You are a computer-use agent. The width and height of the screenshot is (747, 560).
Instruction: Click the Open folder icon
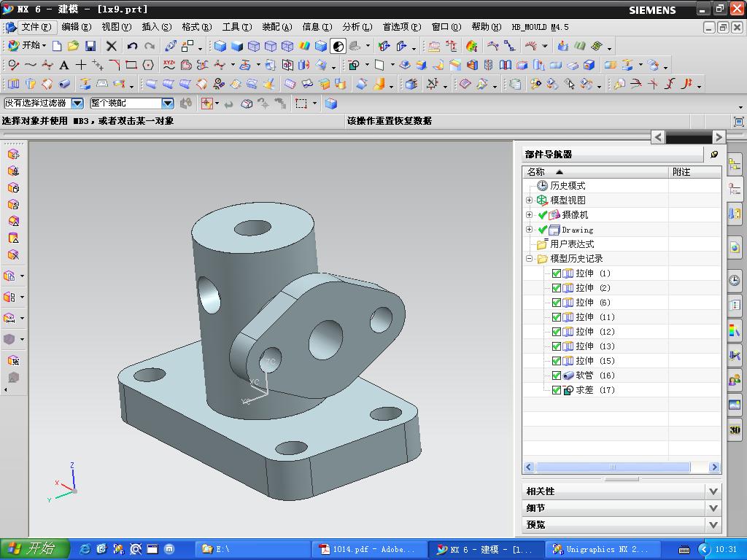tap(73, 46)
